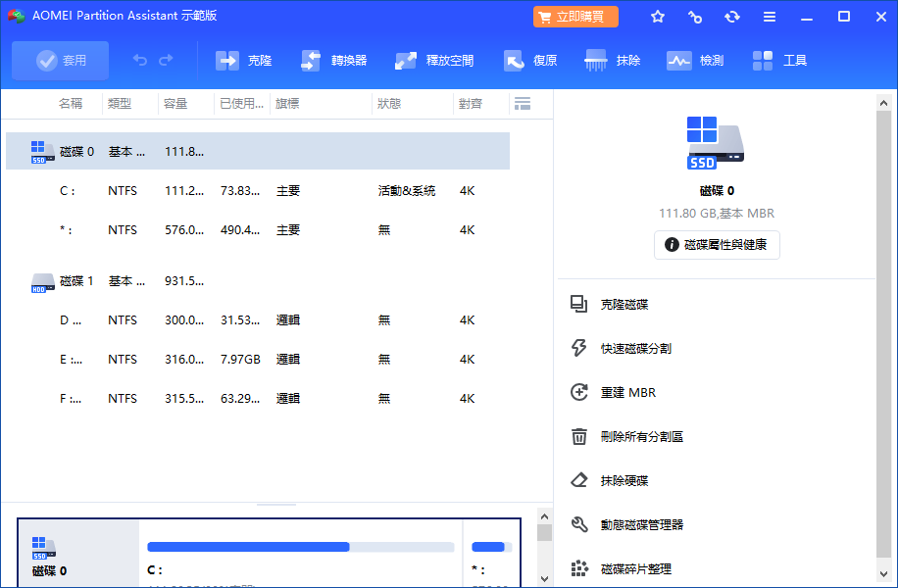Viewport: 898px width, 588px height.
Task: Click the 釋放空間 free up space icon
Action: [434, 61]
